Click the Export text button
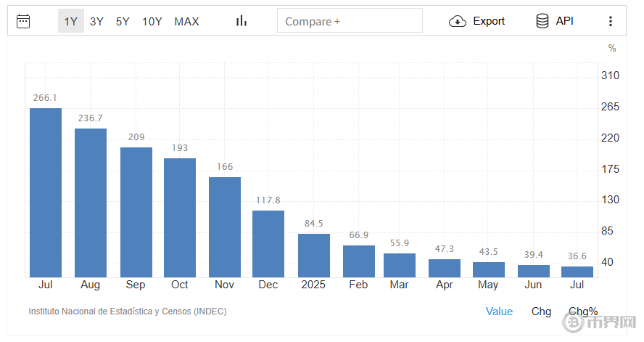The height and width of the screenshot is (342, 644). click(x=489, y=21)
